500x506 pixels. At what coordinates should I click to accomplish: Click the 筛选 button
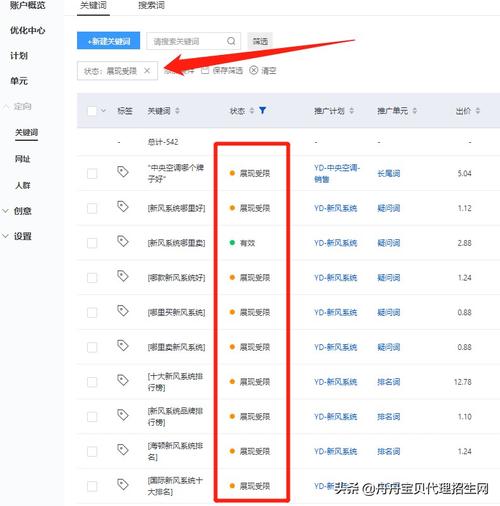260,41
